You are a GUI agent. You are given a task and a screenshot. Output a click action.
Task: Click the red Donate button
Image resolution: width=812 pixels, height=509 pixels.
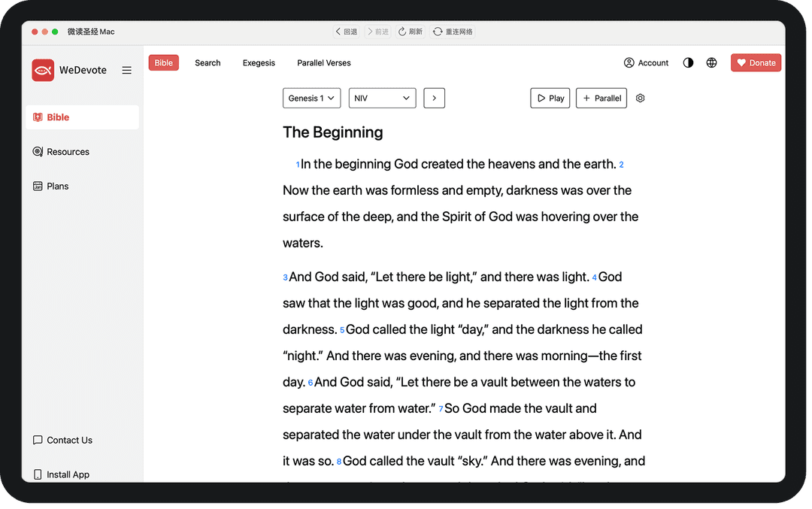[x=756, y=63]
